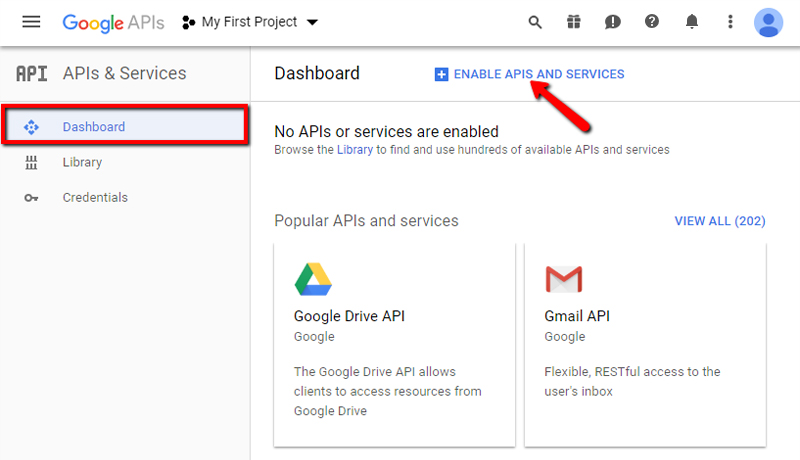Click 'No APIs or services are enabled' text
This screenshot has height=460, width=800.
(386, 132)
